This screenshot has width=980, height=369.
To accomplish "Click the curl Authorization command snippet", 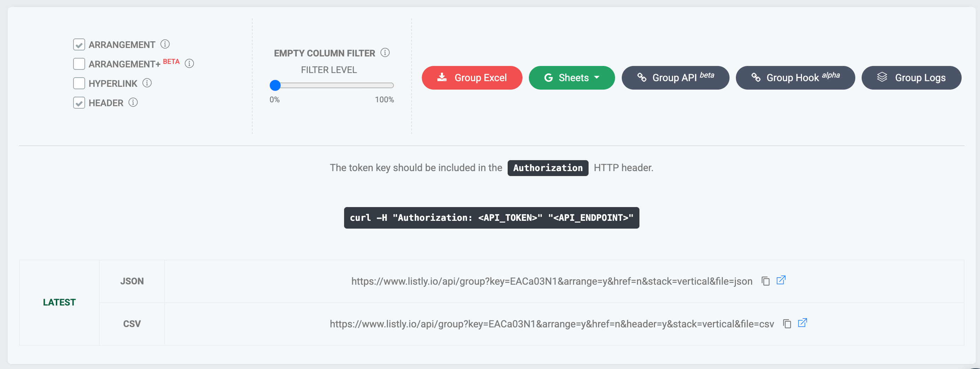I will (x=491, y=218).
